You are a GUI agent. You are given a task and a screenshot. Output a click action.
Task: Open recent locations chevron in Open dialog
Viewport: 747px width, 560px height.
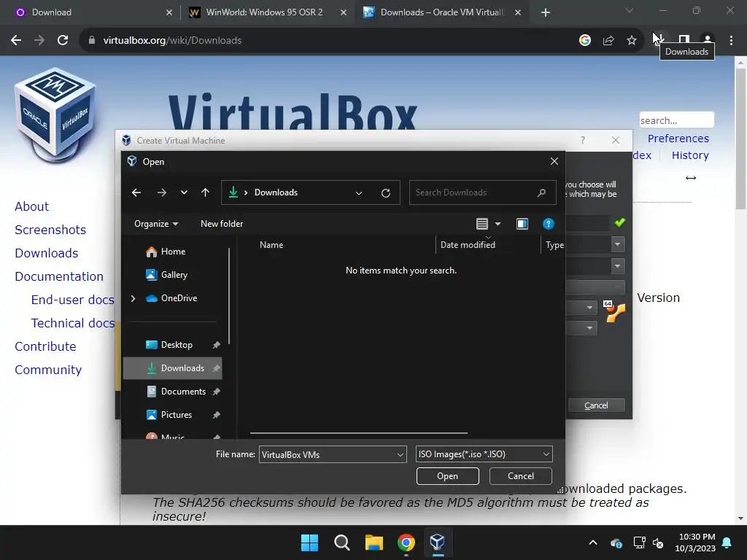click(184, 192)
